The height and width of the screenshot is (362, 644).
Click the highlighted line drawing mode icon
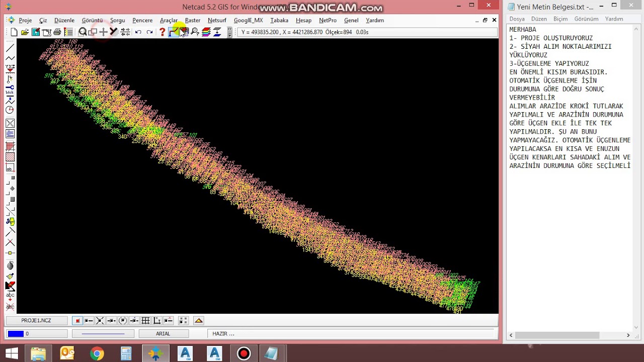pos(174,32)
